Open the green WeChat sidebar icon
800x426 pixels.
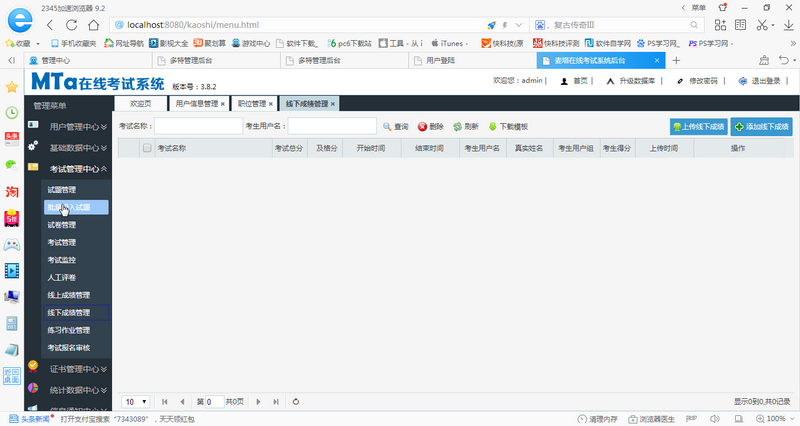click(x=12, y=165)
